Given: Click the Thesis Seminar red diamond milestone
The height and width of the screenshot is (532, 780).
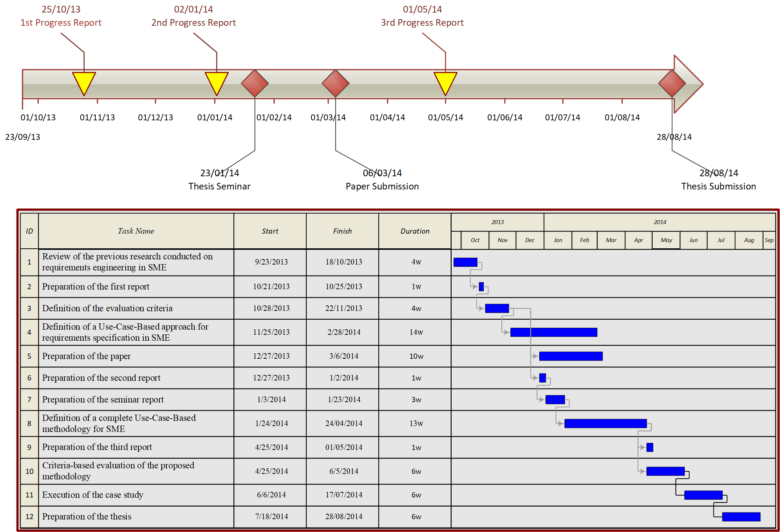Looking at the screenshot, I should (255, 84).
